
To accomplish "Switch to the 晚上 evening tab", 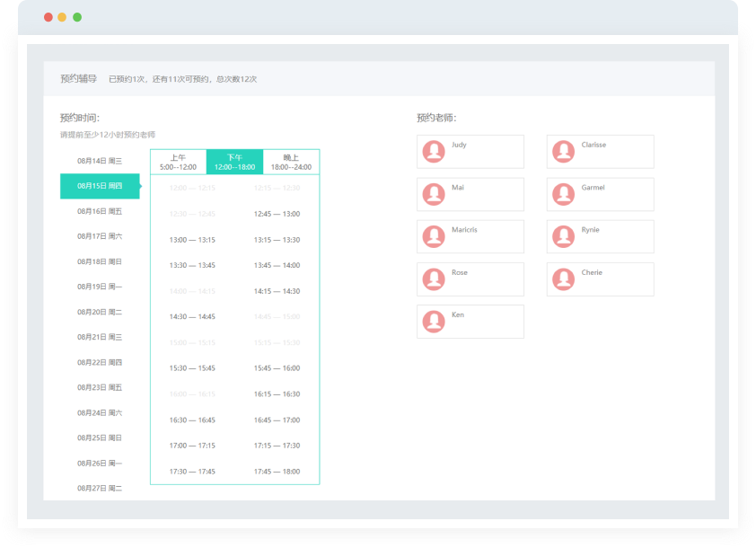I will 291,162.
